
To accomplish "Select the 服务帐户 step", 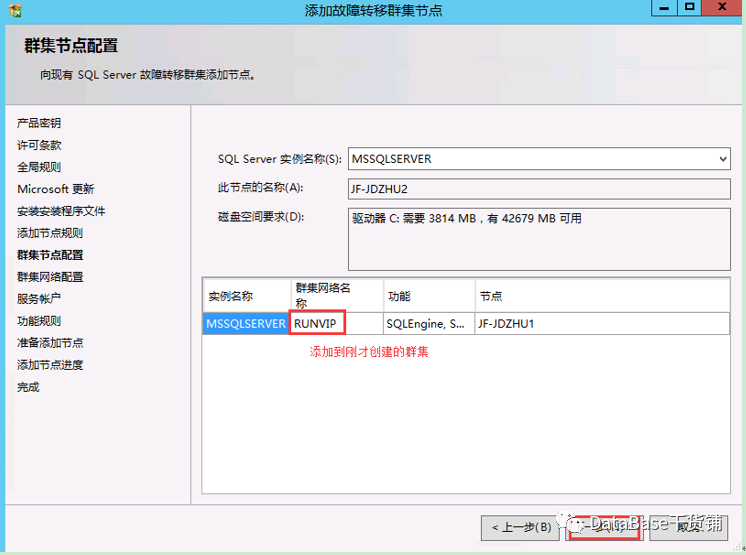I will coord(39,299).
